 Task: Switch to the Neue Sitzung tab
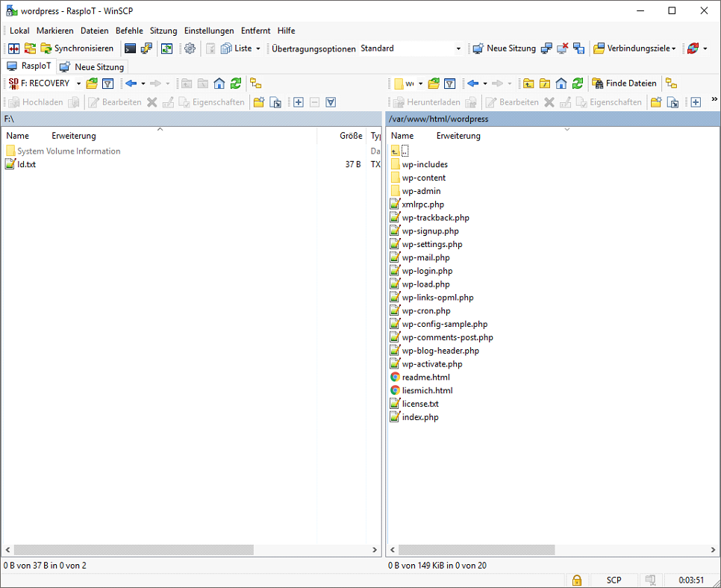[x=93, y=67]
